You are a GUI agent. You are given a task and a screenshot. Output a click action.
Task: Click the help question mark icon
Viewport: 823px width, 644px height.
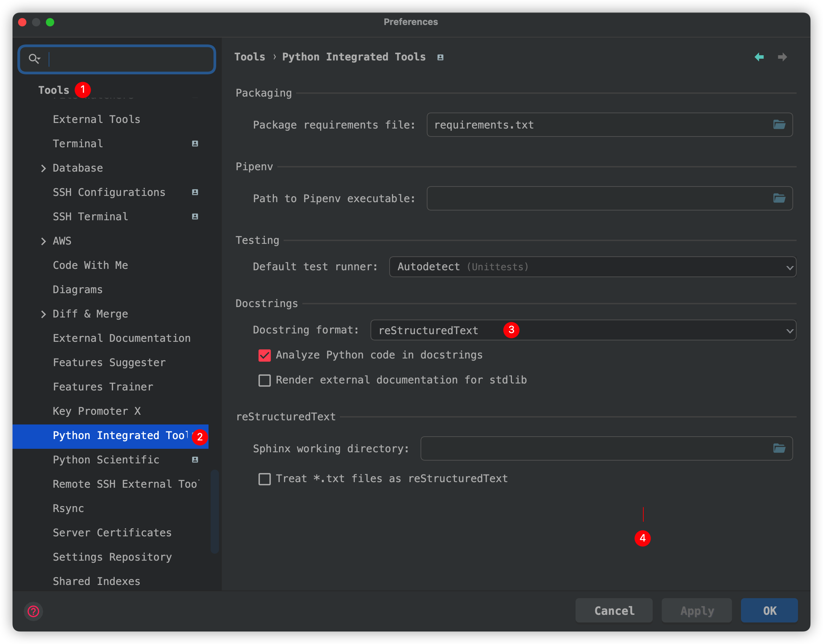[34, 611]
